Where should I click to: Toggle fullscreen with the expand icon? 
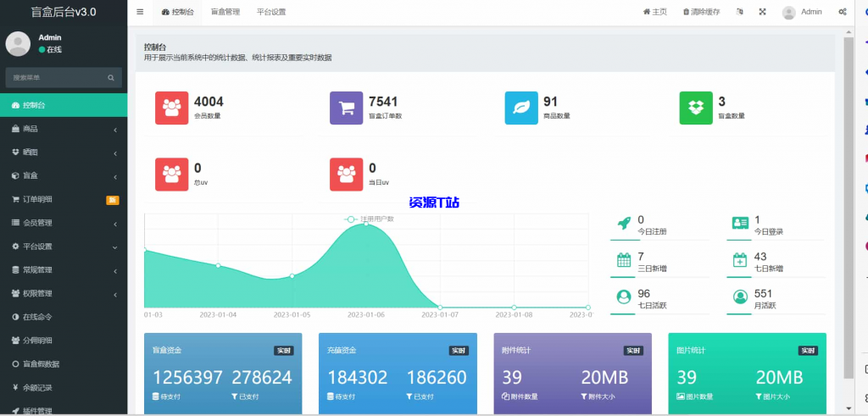click(762, 12)
